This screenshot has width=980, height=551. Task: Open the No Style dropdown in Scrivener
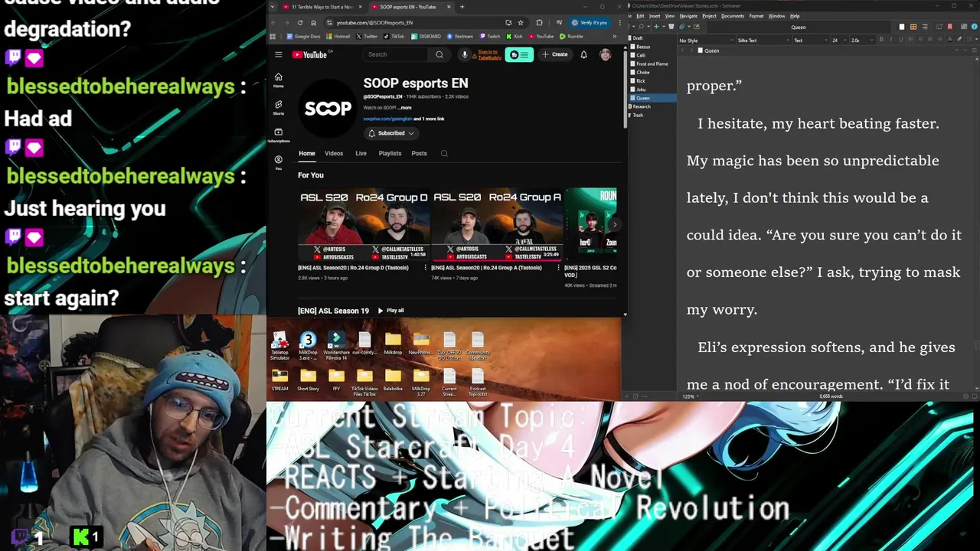(x=706, y=41)
